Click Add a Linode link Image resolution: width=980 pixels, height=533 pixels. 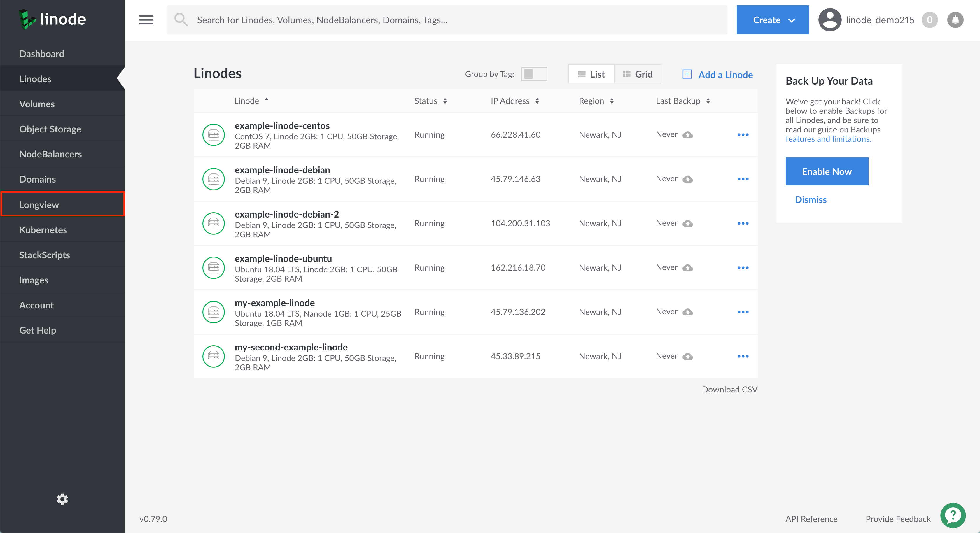point(725,75)
